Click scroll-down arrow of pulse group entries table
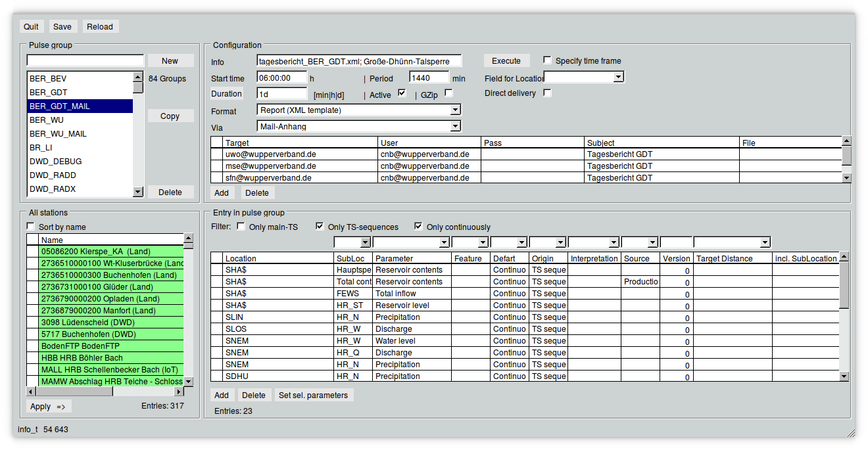The width and height of the screenshot is (868, 450). point(844,376)
